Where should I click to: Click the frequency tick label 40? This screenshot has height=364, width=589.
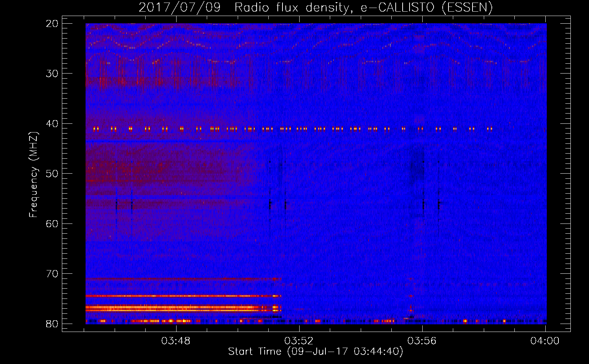(52, 124)
